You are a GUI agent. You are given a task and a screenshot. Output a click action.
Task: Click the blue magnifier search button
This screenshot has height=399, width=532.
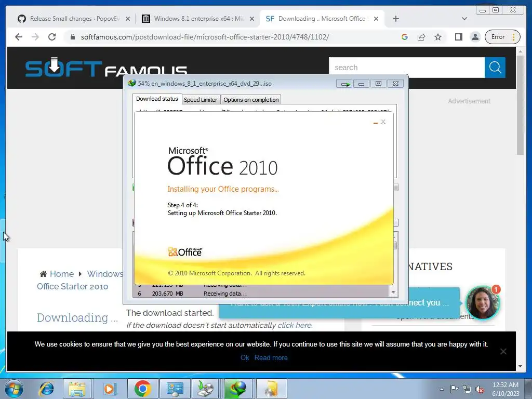point(495,68)
